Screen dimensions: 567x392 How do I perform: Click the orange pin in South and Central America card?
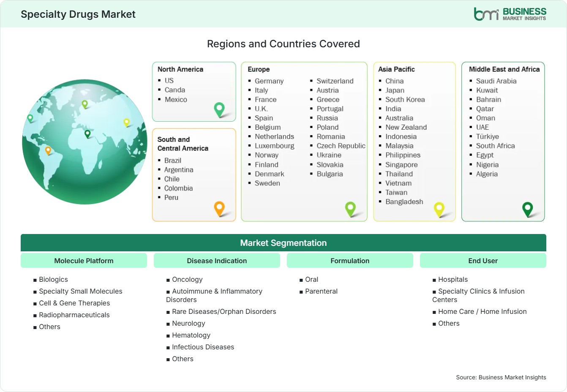[219, 209]
